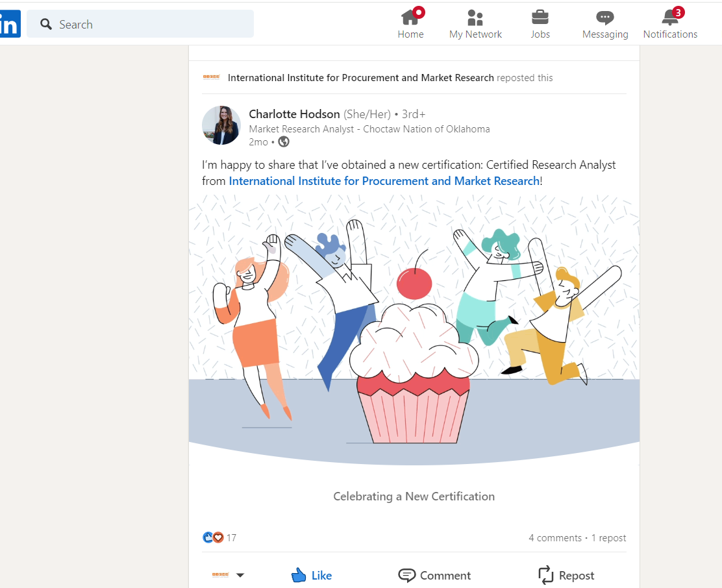The height and width of the screenshot is (588, 722).
Task: Click the Home nav label
Action: point(411,34)
